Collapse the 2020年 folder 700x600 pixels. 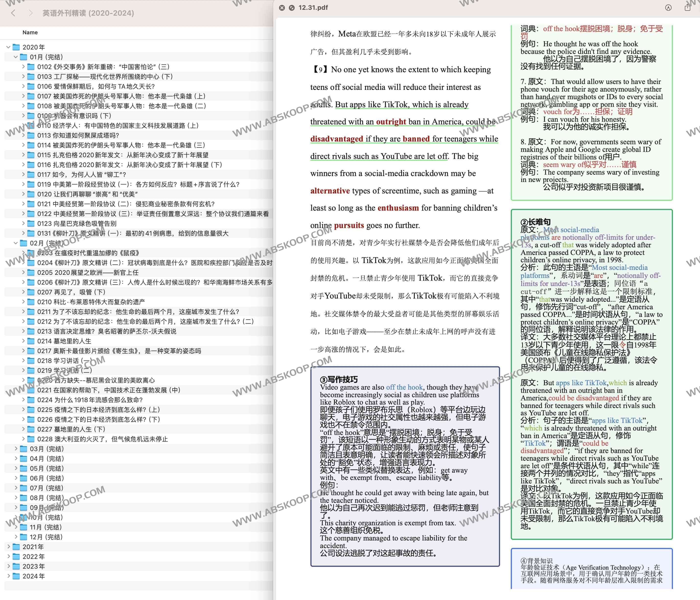pyautogui.click(x=9, y=47)
